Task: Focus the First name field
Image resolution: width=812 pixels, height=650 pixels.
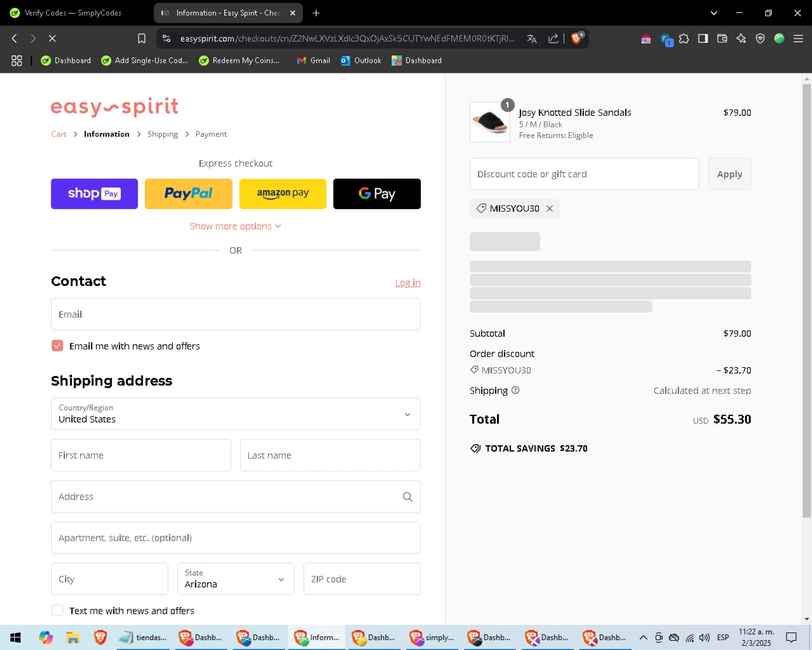Action: pos(141,455)
